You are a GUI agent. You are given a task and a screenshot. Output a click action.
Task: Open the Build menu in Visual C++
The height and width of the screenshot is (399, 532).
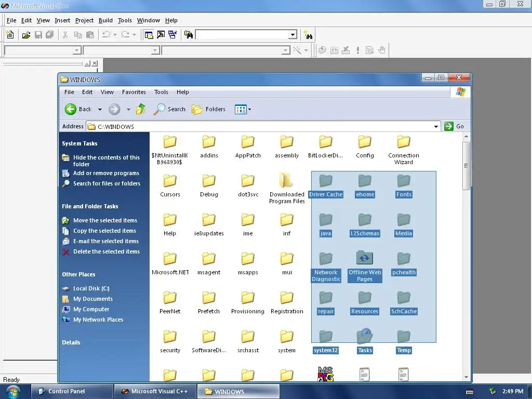coord(105,20)
